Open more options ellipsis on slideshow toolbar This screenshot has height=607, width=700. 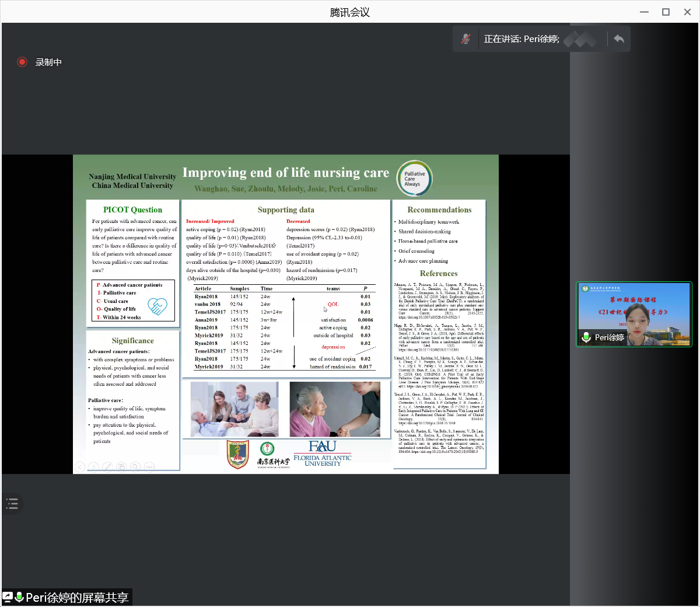point(149,466)
